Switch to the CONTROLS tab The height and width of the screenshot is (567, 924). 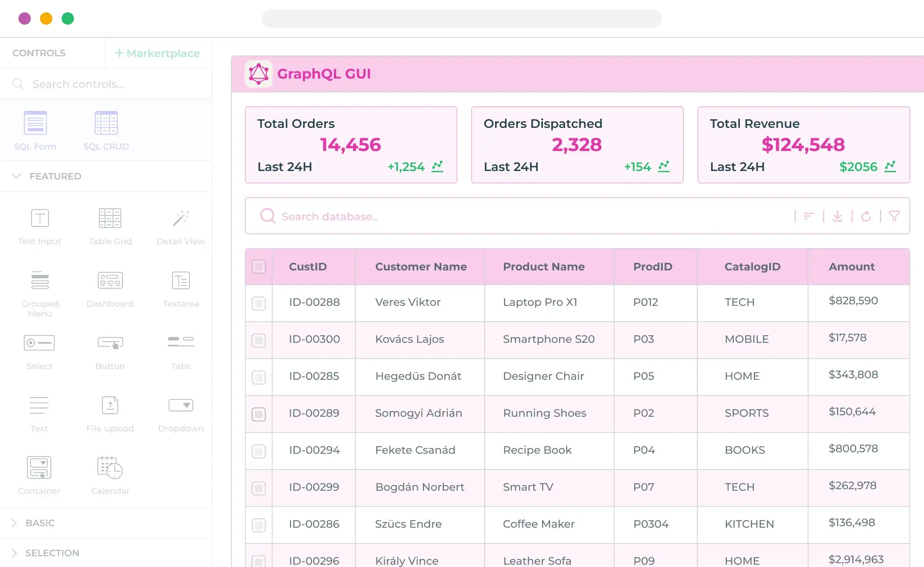tap(39, 53)
